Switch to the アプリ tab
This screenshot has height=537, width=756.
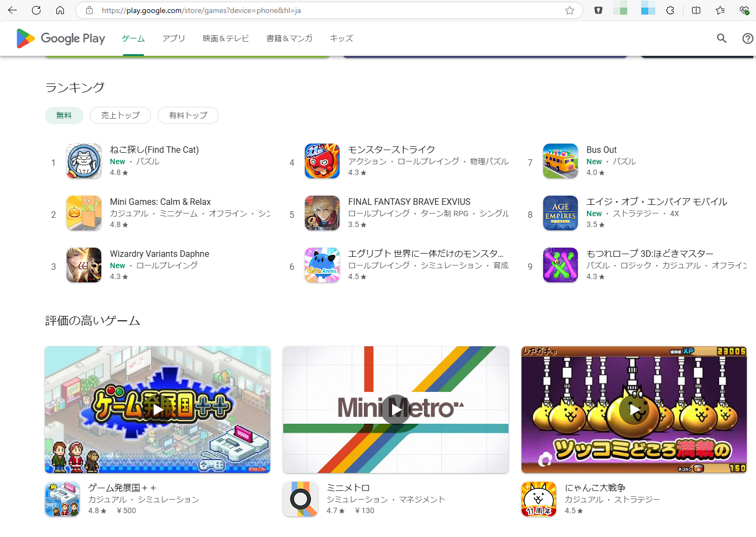point(174,38)
